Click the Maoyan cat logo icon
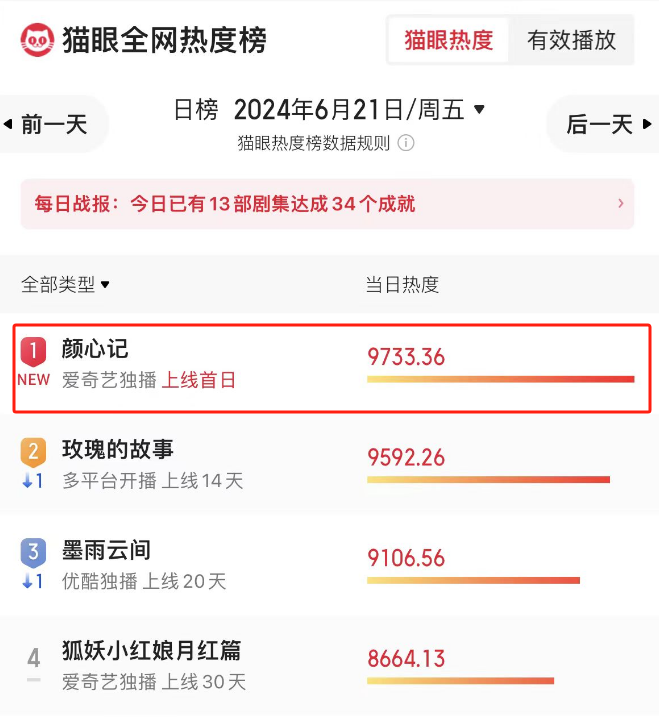The width and height of the screenshot is (659, 717). (38, 40)
